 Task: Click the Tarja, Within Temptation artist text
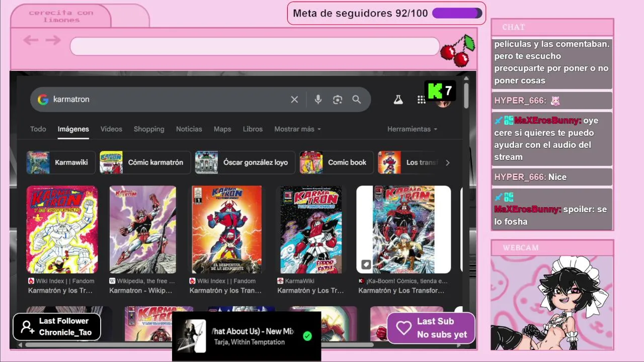point(250,342)
